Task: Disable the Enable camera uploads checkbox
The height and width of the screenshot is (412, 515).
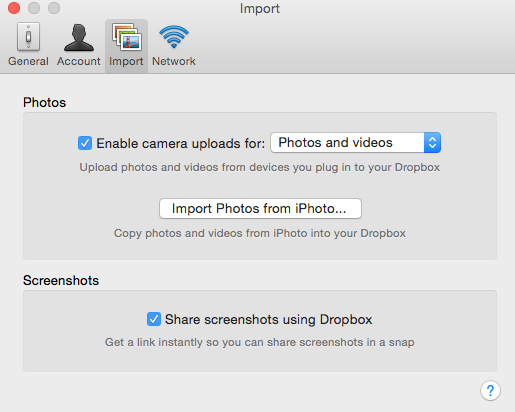Action: (85, 143)
